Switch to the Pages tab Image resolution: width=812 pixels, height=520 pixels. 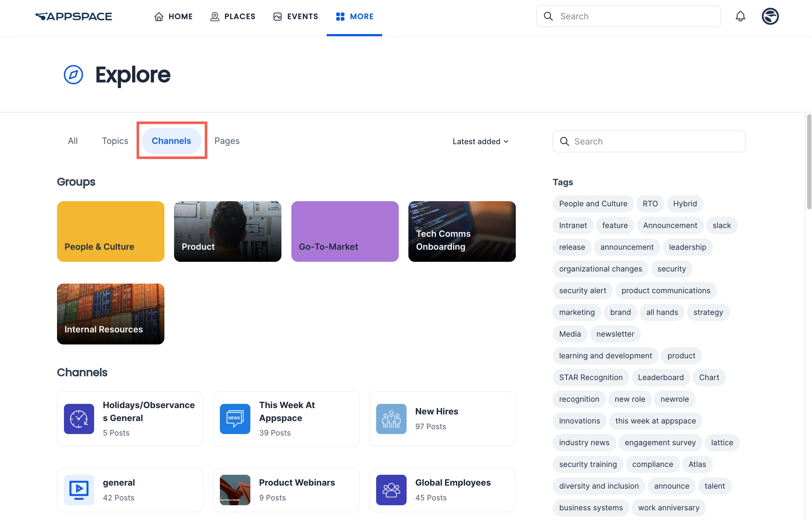pos(227,141)
